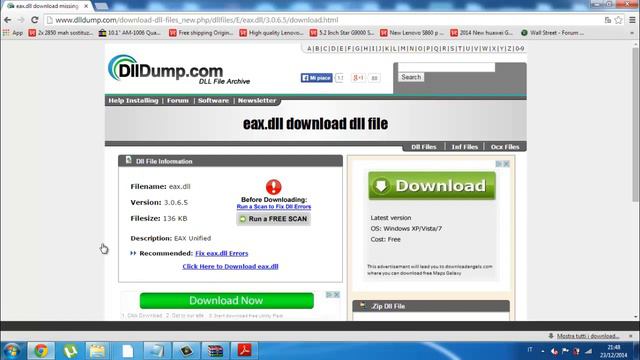This screenshot has width=640, height=360.
Task: Open a new tab with the tab button
Action: point(102,6)
